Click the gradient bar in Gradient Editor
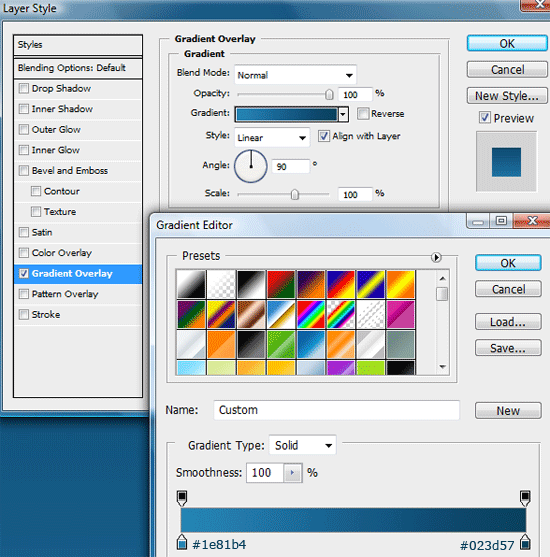 pyautogui.click(x=353, y=520)
